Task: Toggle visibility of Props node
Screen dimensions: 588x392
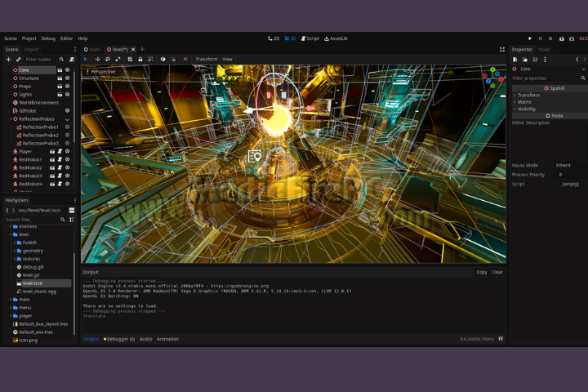Action: click(68, 87)
